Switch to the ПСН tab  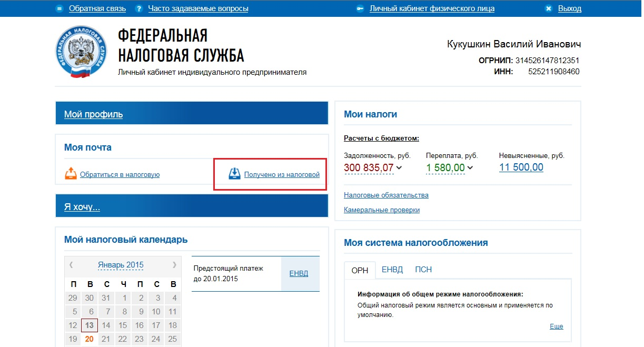(423, 270)
